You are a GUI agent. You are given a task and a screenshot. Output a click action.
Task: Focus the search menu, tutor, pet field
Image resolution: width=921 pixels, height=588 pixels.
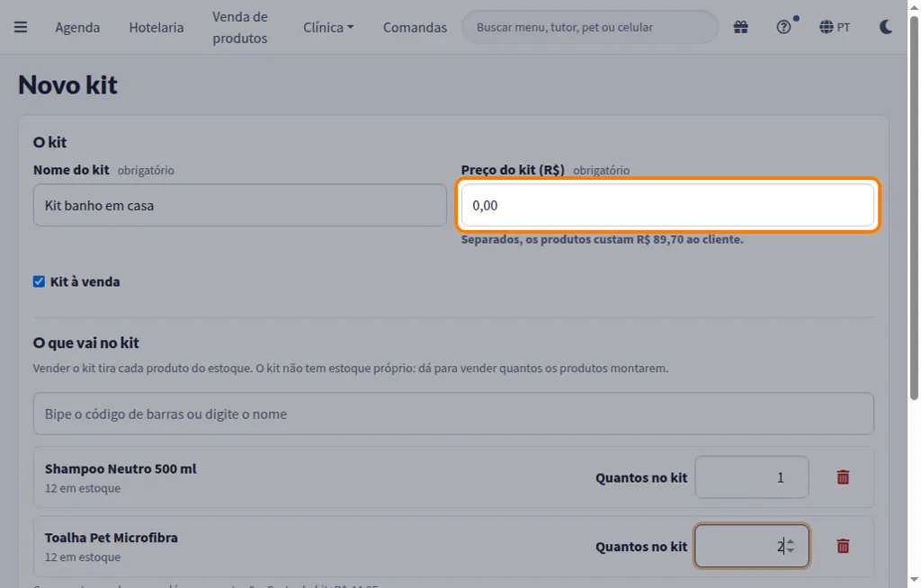590,27
